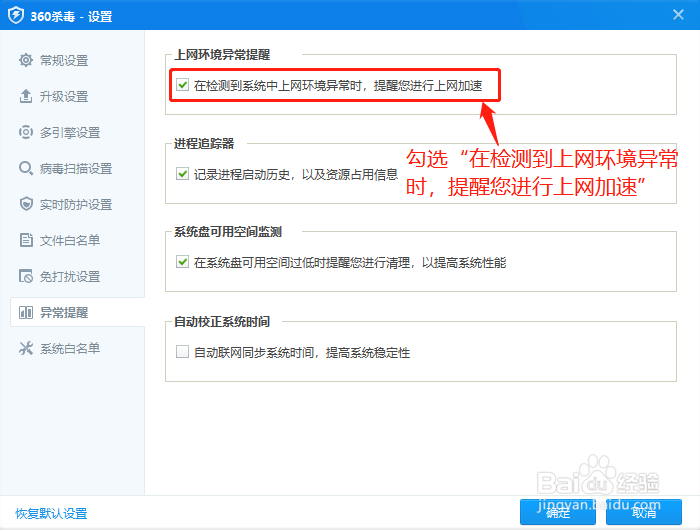Toggle 系统盘可用空间过低 reminder checkbox
Screen dimensions: 700x530
tap(182, 262)
